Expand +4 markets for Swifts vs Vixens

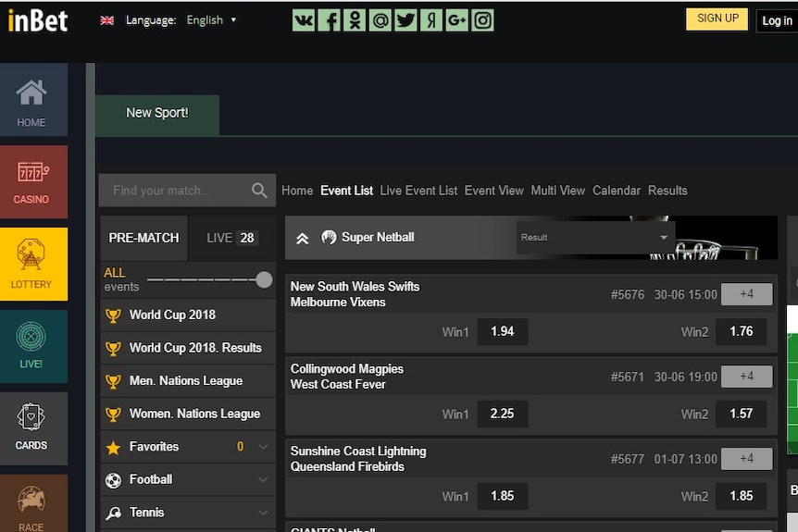pyautogui.click(x=746, y=294)
